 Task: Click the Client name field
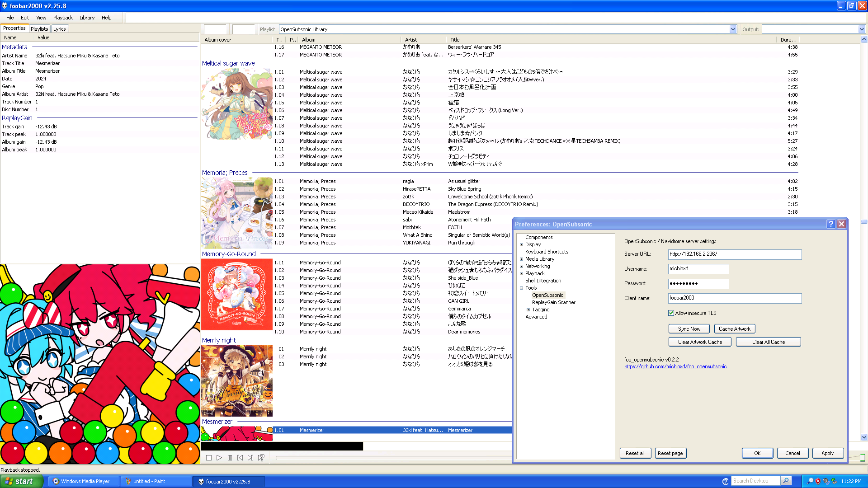735,298
